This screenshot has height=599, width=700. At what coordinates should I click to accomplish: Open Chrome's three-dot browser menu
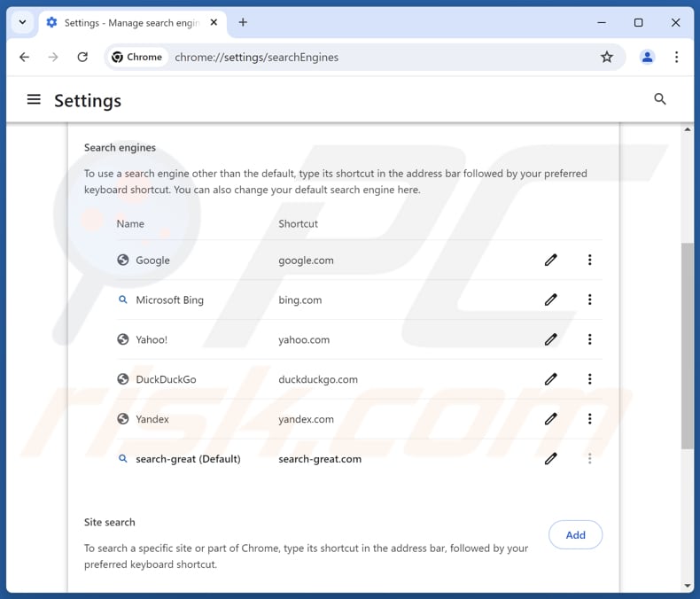point(676,57)
